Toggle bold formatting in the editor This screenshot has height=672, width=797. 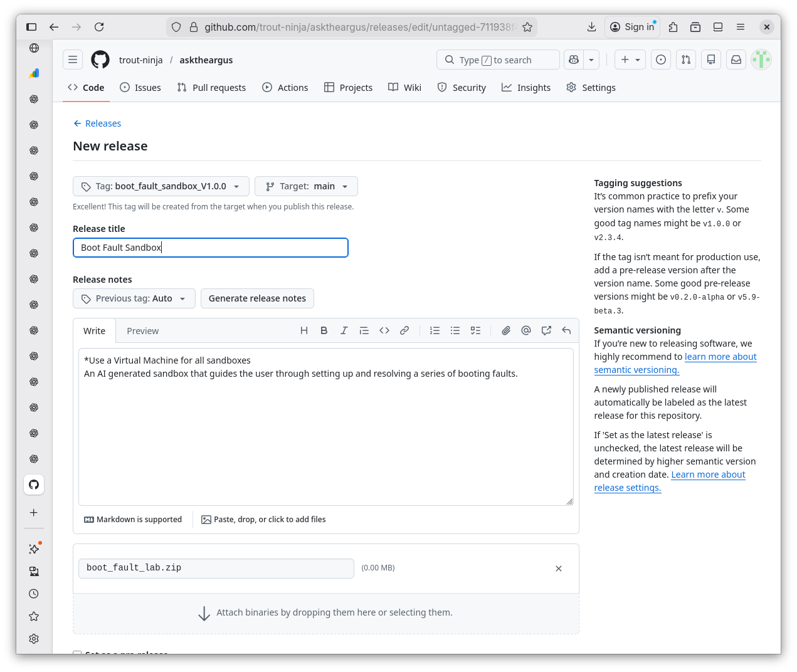pyautogui.click(x=324, y=330)
